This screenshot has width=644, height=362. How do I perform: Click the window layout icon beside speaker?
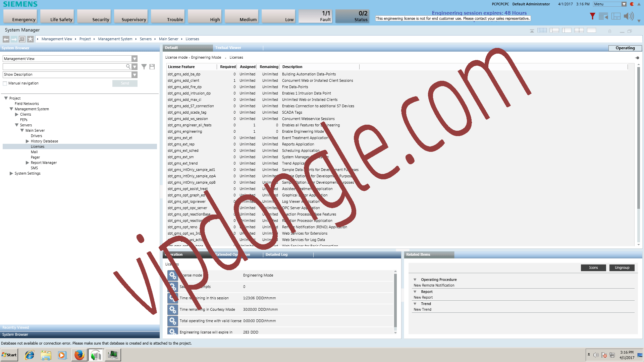click(616, 16)
